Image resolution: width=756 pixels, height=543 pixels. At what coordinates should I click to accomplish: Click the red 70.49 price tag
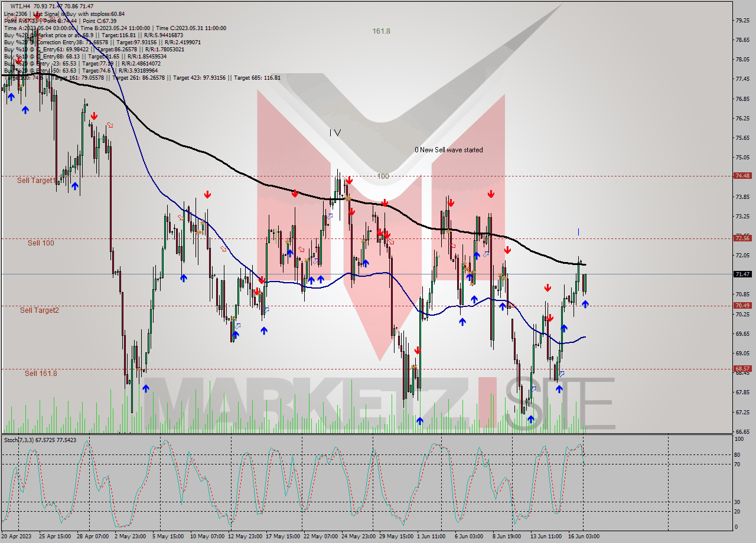[x=743, y=305]
